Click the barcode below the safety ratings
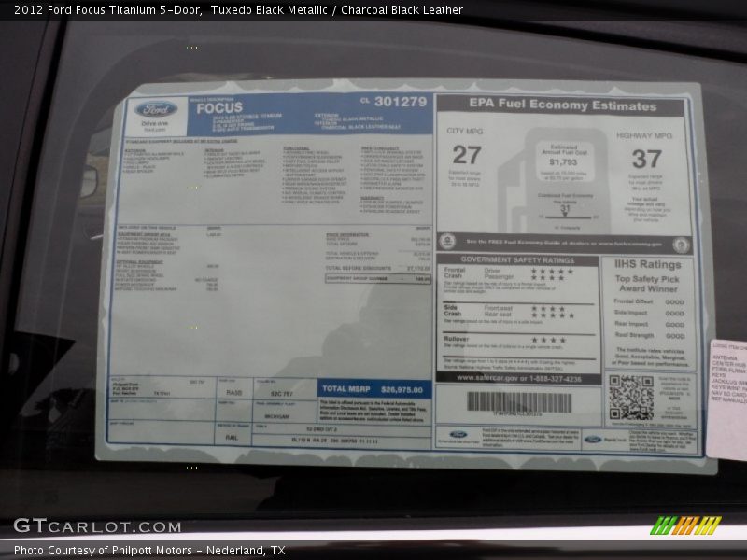 click(518, 403)
